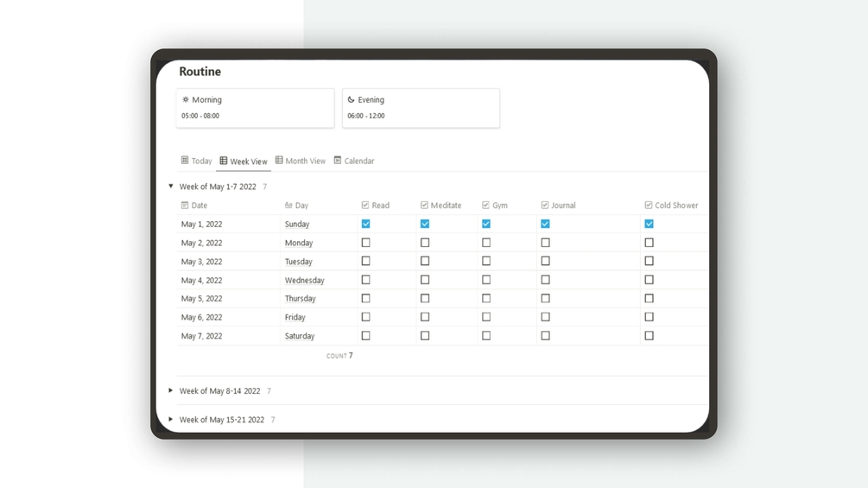Screen dimensions: 868x488
Task: Open the Morning routine card
Action: click(x=255, y=108)
